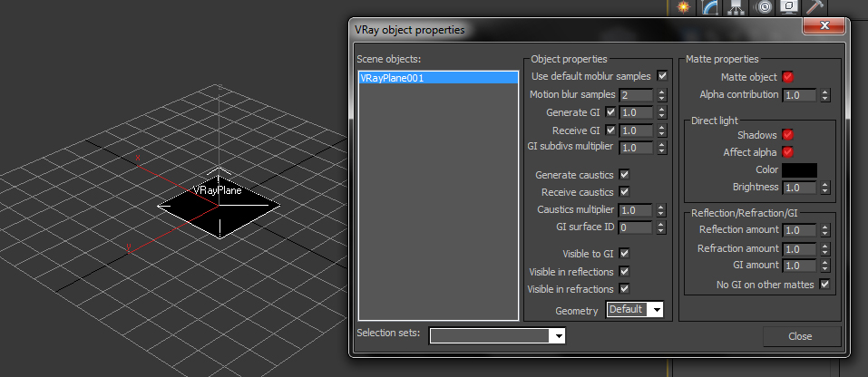
Task: Click the Motion blur samples spinner arrows
Action: click(661, 95)
